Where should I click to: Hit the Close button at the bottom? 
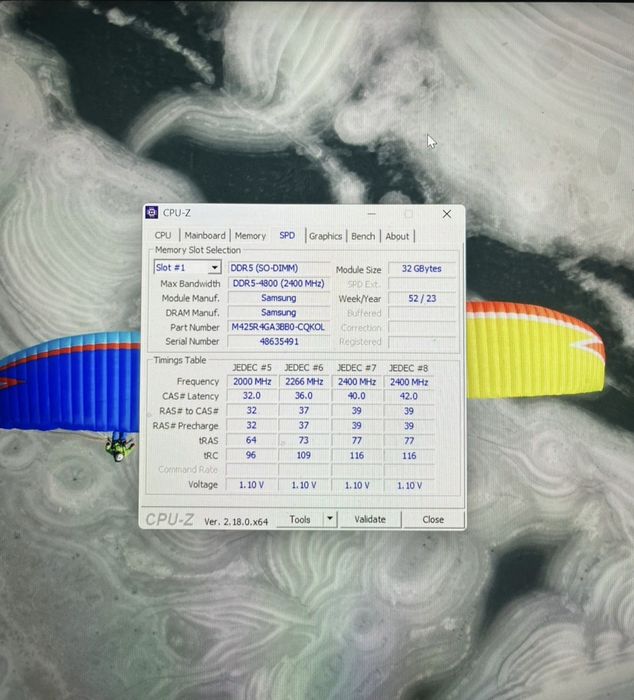click(433, 520)
